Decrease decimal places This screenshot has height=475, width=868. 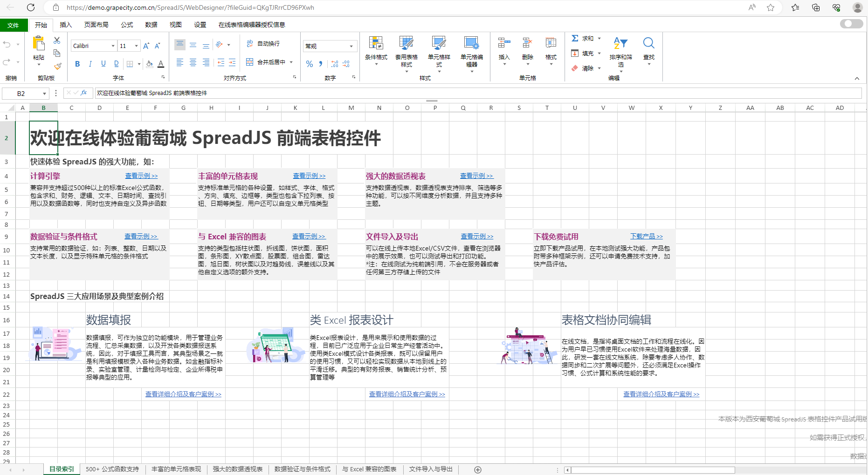click(346, 64)
